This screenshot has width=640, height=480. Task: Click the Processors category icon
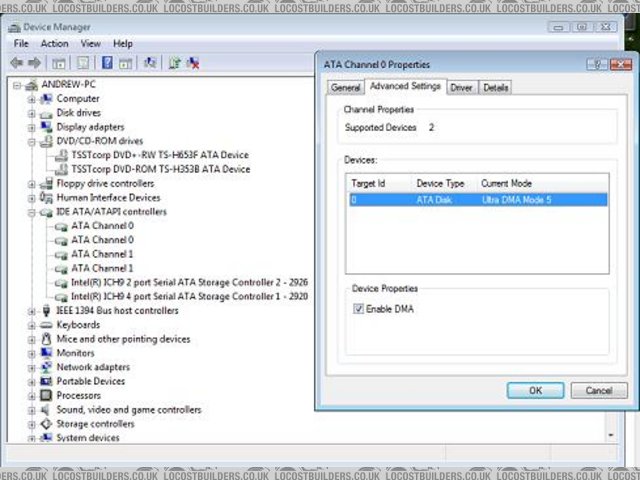tap(46, 395)
